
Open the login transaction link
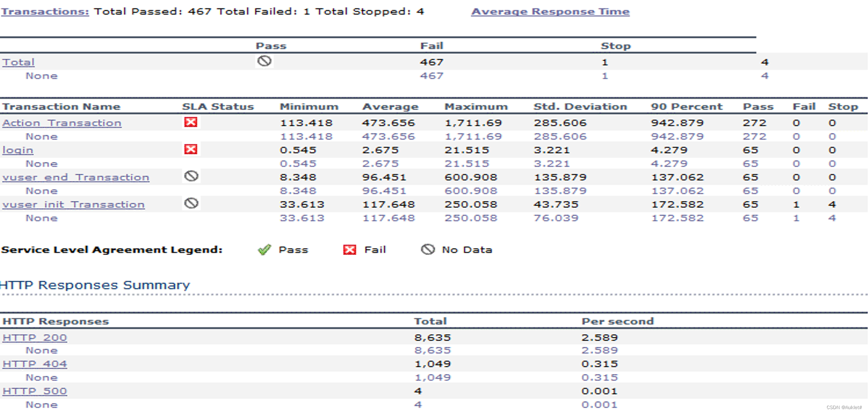(x=18, y=150)
